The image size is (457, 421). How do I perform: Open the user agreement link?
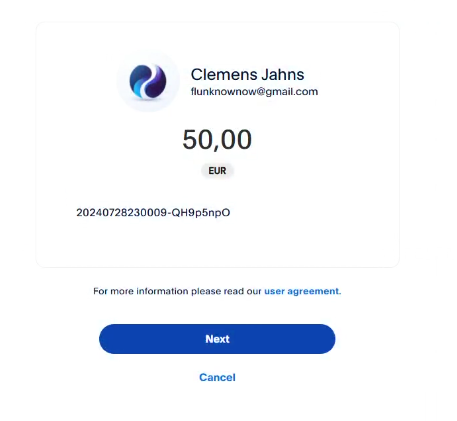(x=302, y=291)
